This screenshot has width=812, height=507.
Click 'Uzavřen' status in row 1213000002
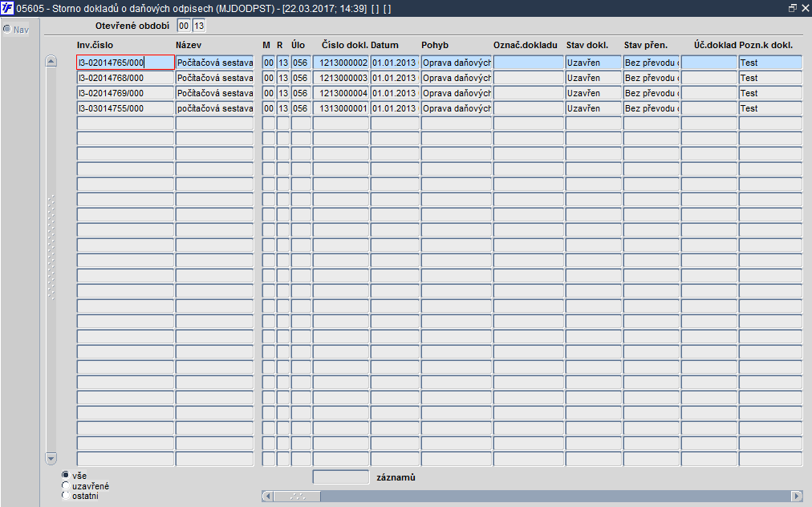click(x=594, y=63)
